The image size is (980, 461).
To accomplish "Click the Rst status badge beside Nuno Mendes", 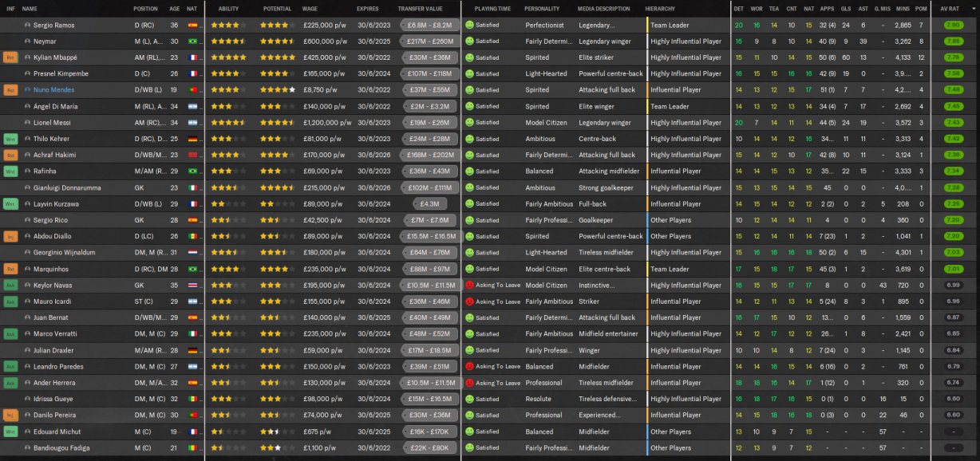I will pyautogui.click(x=10, y=90).
